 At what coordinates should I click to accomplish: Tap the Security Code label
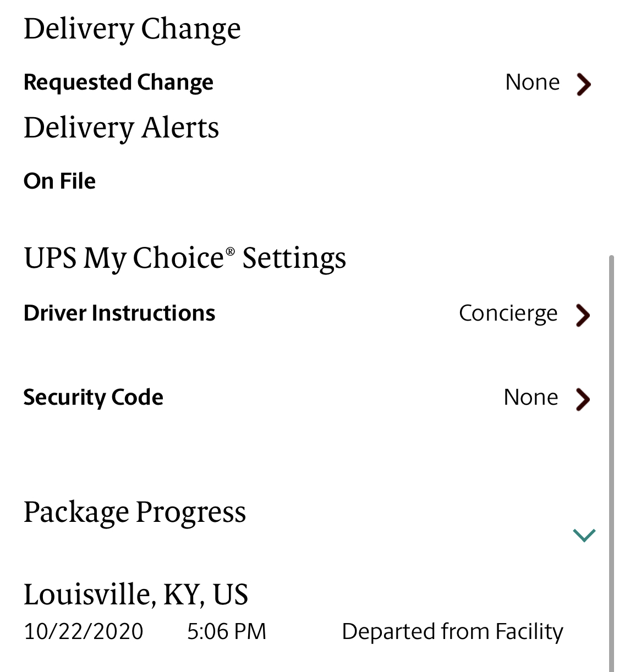tap(94, 398)
